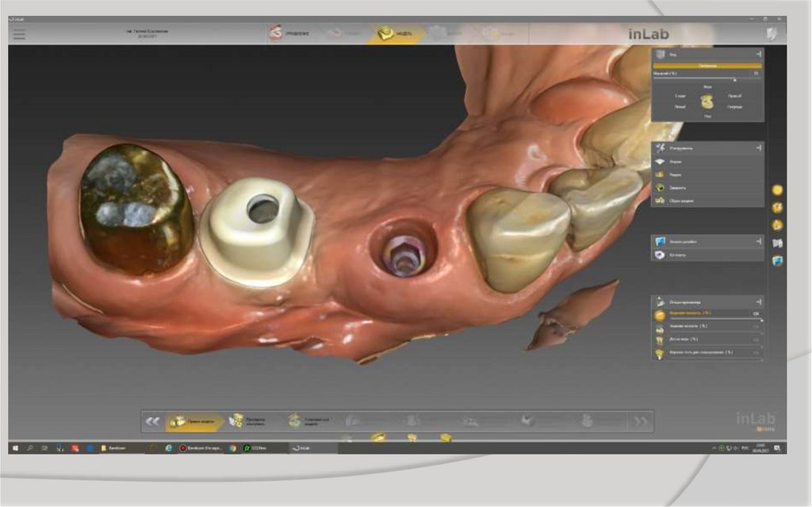Viewport: 812px width, 507px height.
Task: Click the Tools panel header wrench icon
Action: (661, 148)
